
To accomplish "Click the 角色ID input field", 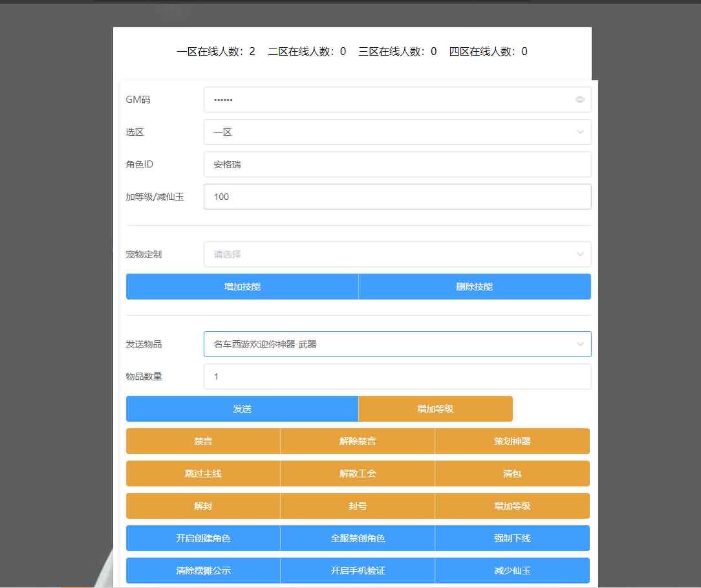I will click(397, 164).
